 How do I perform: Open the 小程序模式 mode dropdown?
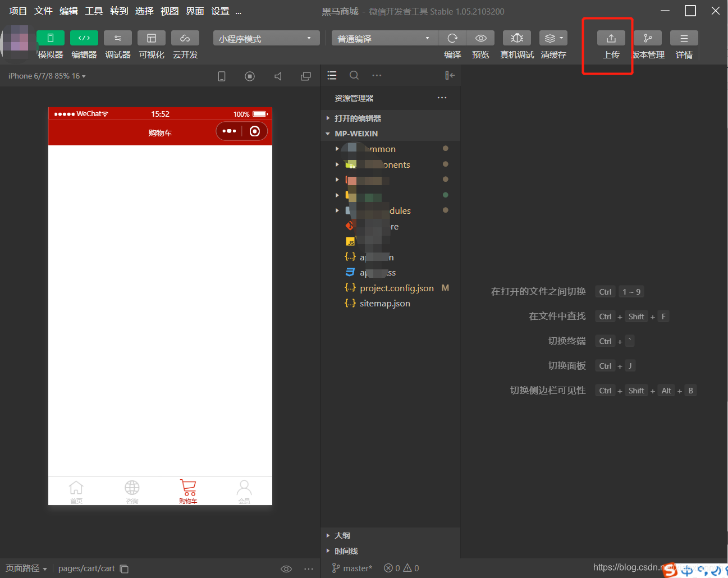point(266,38)
